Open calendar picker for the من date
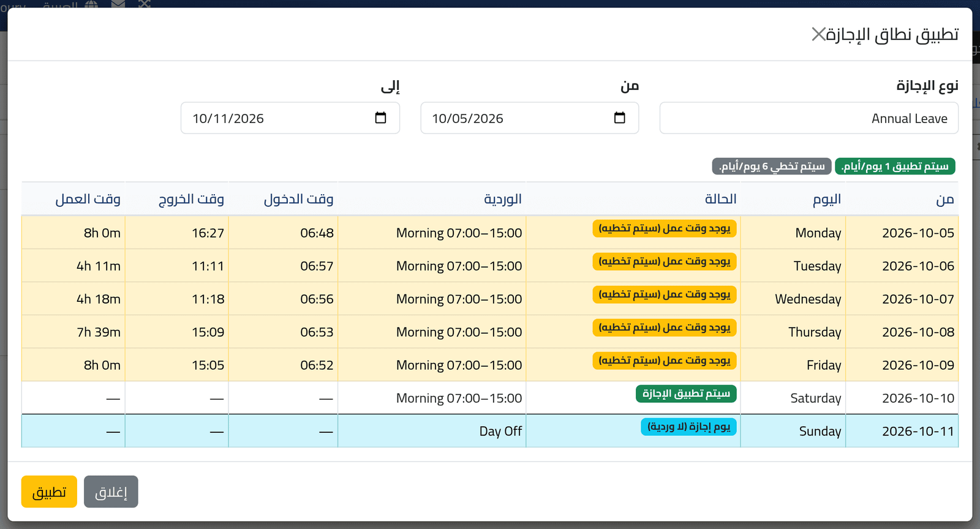Image resolution: width=980 pixels, height=529 pixels. pyautogui.click(x=620, y=118)
